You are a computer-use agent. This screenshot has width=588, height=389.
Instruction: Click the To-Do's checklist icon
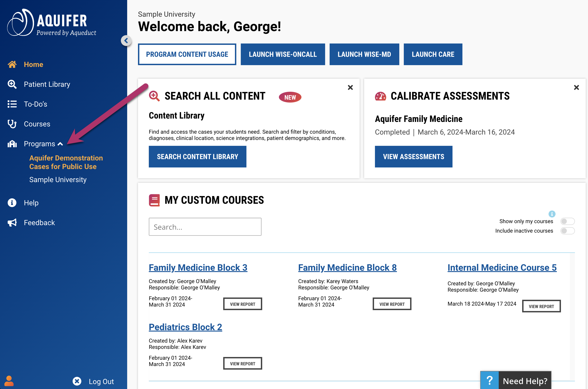pos(12,104)
